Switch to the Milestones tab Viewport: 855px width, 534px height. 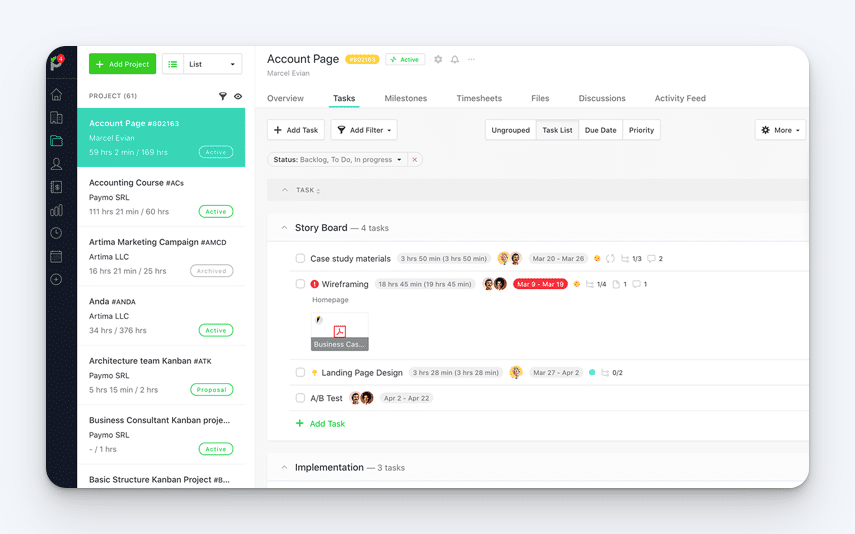point(406,98)
